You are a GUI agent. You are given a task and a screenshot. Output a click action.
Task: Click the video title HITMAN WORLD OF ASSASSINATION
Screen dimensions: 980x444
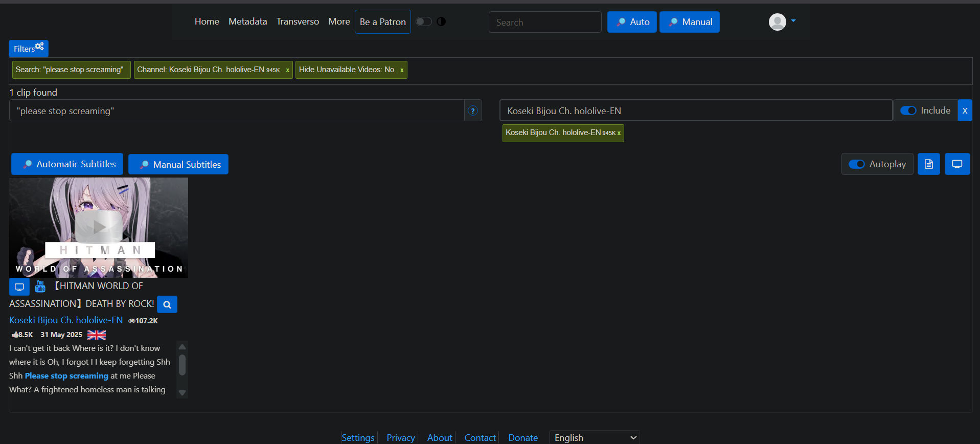pos(82,295)
